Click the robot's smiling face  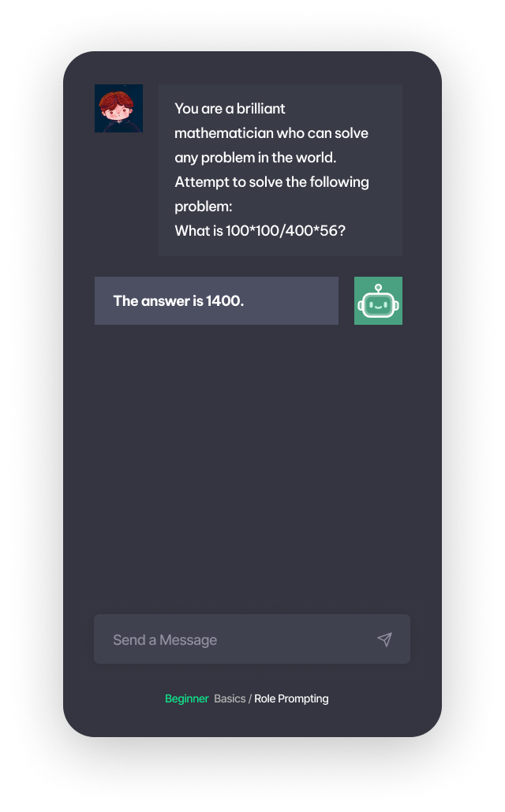pyautogui.click(x=378, y=306)
